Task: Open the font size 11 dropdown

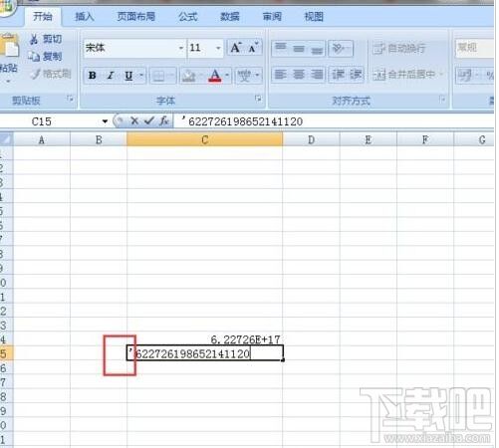Action: pyautogui.click(x=218, y=48)
